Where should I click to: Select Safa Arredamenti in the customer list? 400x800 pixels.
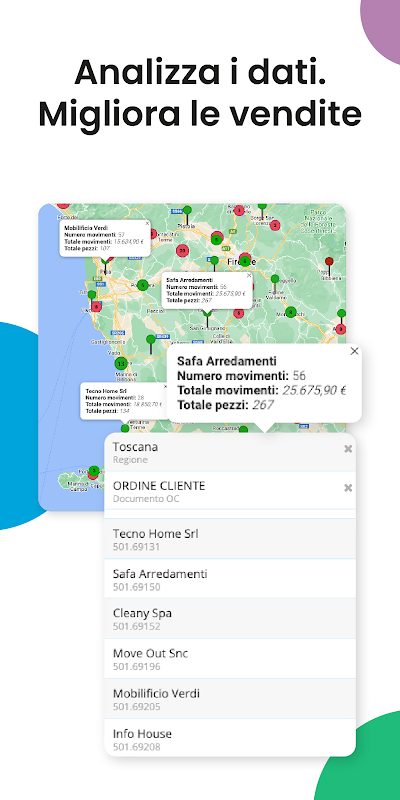230,579
